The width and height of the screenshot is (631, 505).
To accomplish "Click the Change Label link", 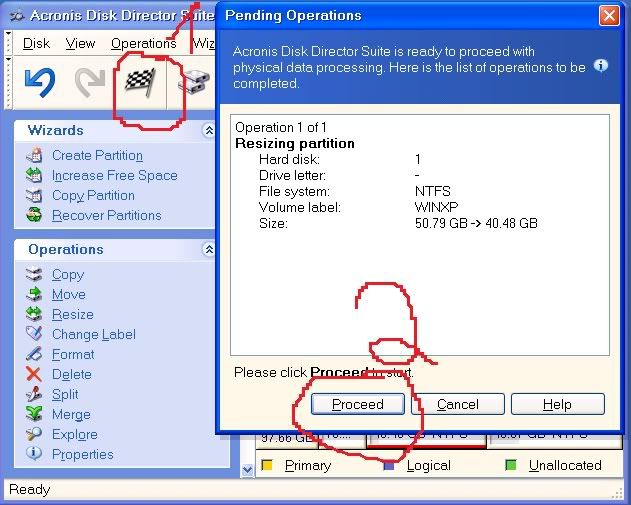I will [94, 334].
